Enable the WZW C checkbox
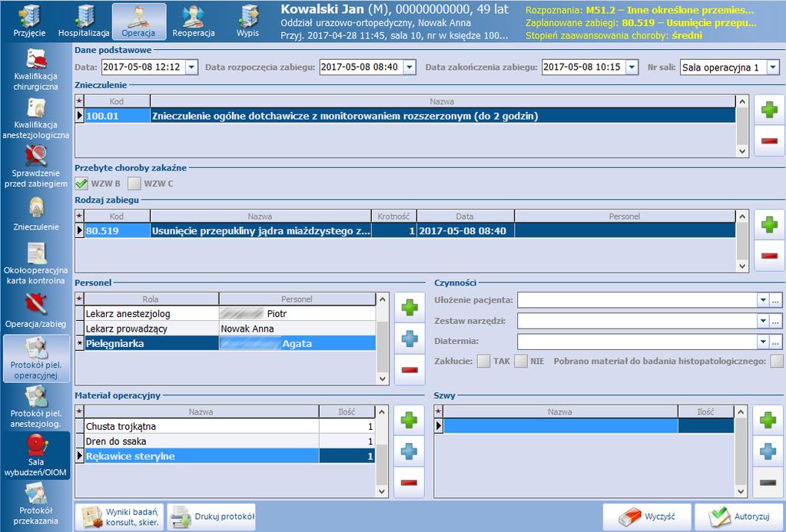This screenshot has width=786, height=532. click(134, 183)
